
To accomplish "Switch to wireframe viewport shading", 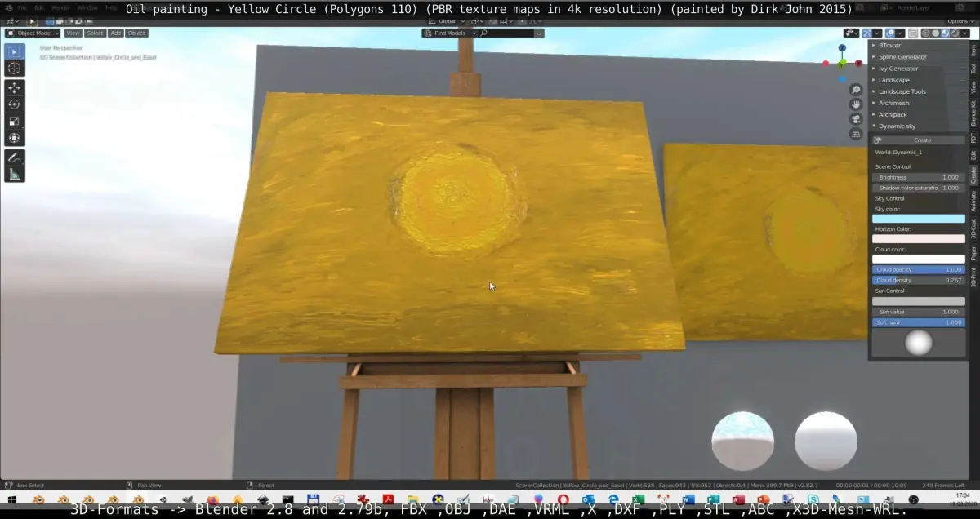I will [x=927, y=33].
